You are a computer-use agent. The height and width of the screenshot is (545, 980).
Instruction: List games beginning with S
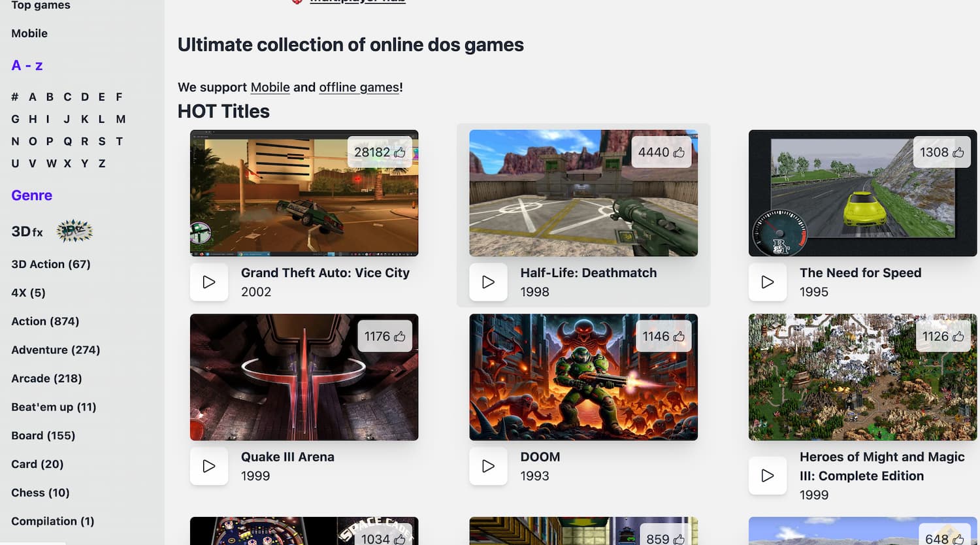pos(102,141)
